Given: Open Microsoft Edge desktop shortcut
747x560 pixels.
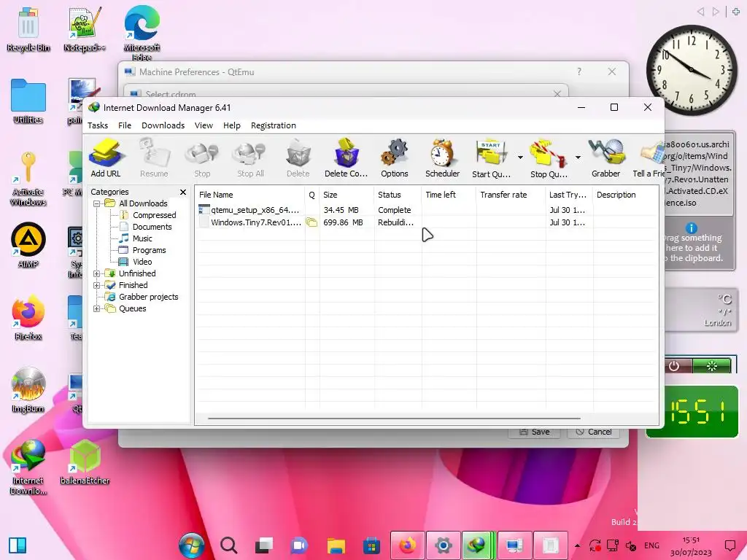Looking at the screenshot, I should [x=142, y=34].
